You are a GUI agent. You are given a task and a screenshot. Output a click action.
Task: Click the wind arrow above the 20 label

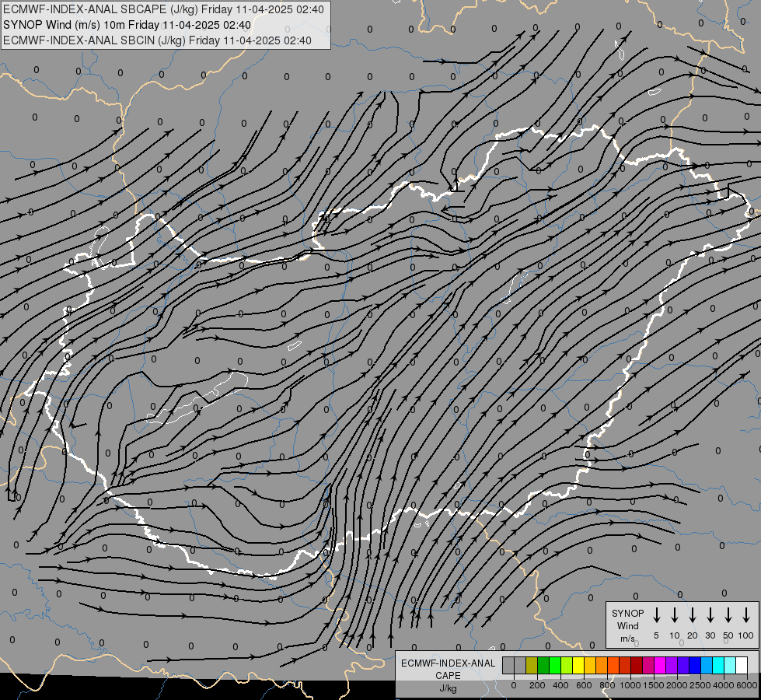click(693, 615)
